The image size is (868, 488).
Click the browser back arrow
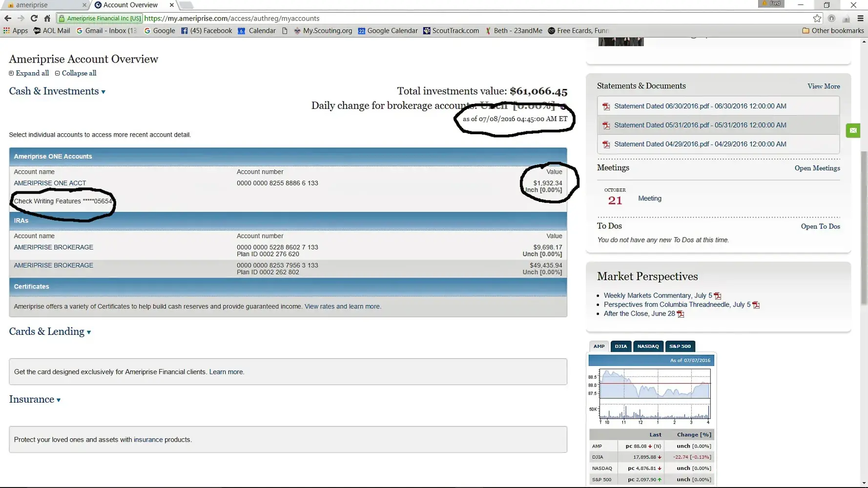8,19
